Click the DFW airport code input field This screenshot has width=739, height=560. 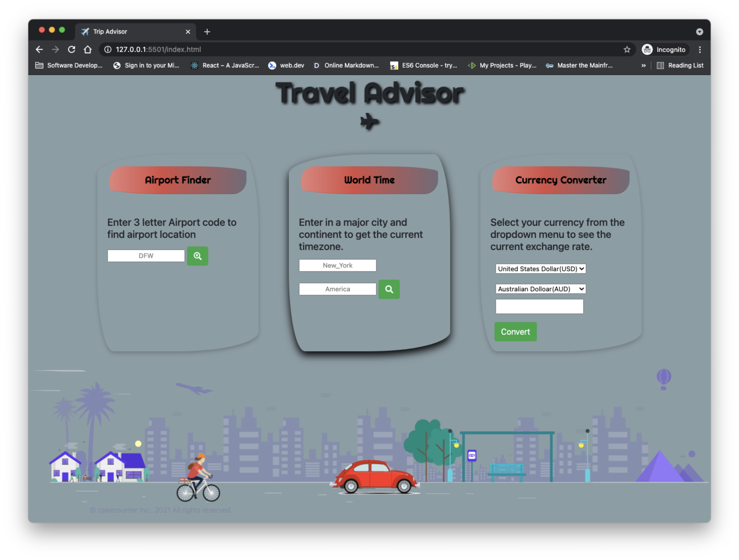[146, 256]
